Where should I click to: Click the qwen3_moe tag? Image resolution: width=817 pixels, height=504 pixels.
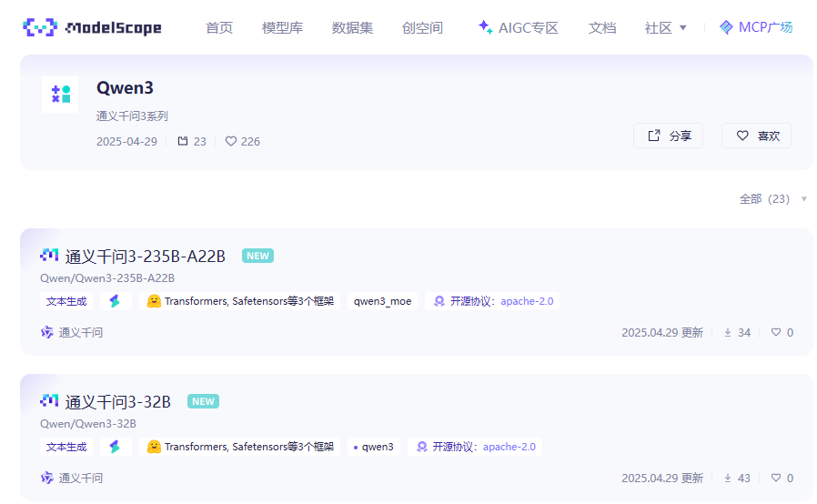pyautogui.click(x=382, y=301)
